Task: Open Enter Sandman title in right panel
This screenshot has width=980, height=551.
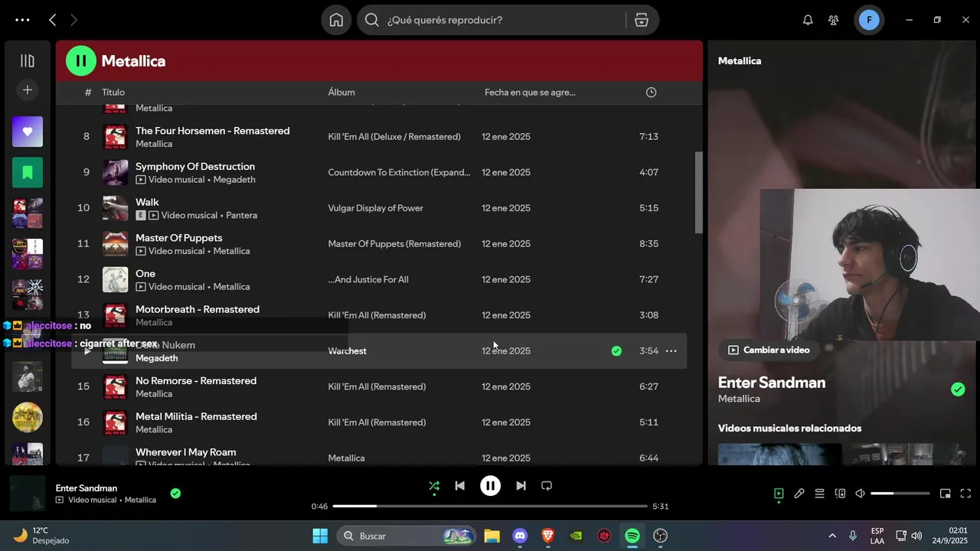Action: coord(772,383)
